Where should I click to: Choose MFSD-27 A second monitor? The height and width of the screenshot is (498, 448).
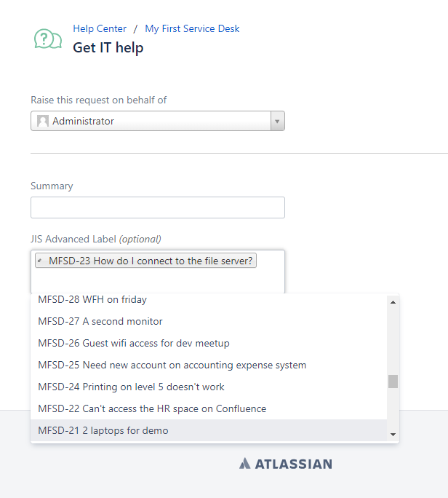[x=100, y=321]
